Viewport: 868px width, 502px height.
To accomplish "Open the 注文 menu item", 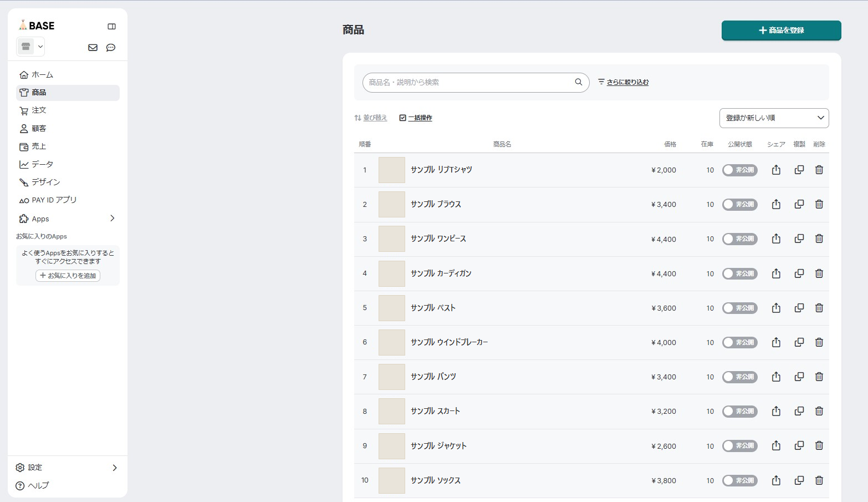I will [68, 110].
